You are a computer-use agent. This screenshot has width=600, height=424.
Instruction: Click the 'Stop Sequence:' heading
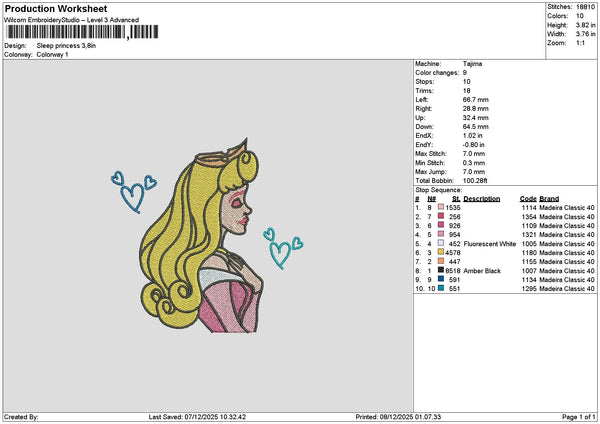click(x=439, y=190)
